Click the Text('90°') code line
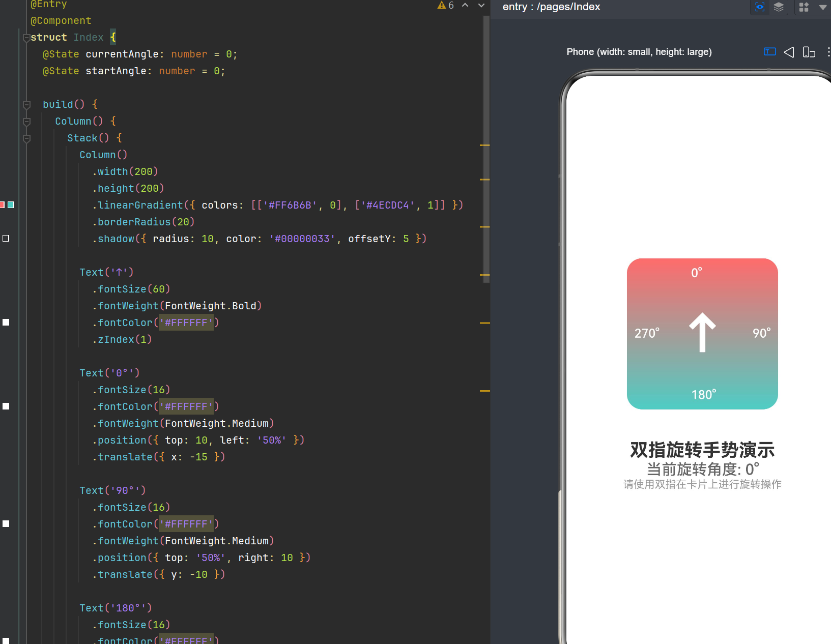 pyautogui.click(x=112, y=491)
